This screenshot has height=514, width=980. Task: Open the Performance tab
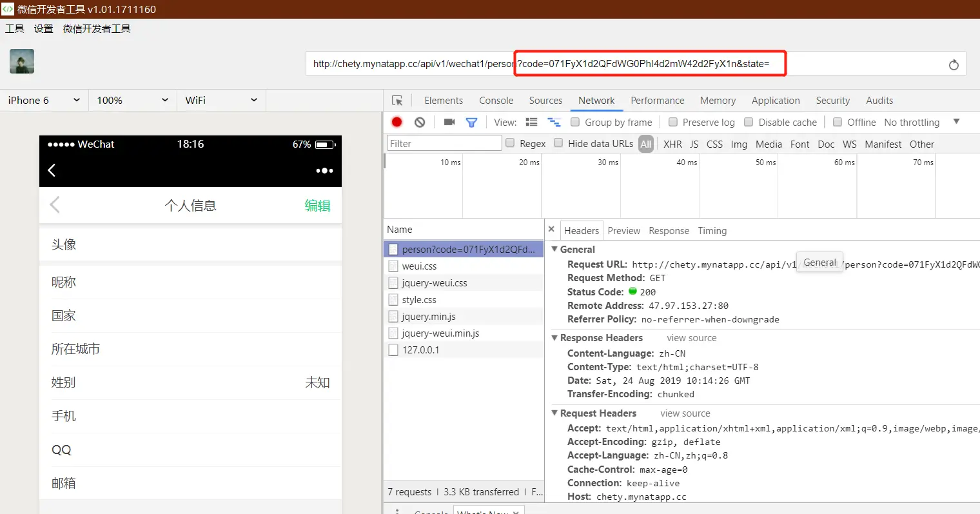tap(658, 101)
